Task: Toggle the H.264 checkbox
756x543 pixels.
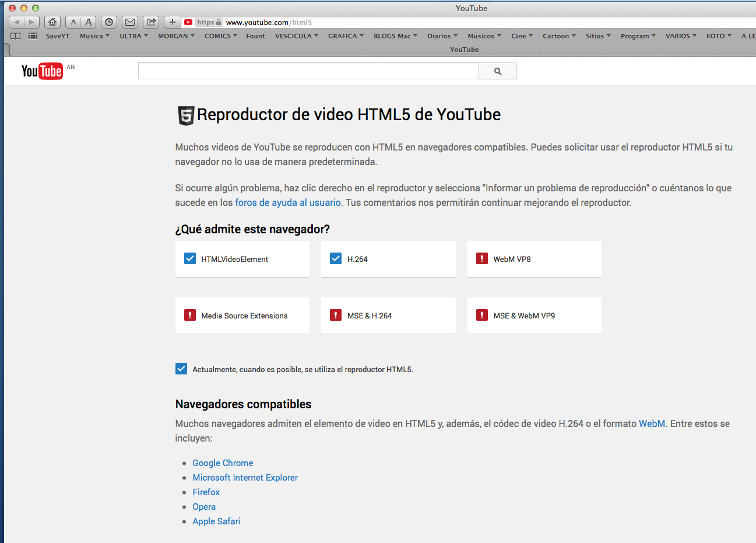Action: coord(336,258)
